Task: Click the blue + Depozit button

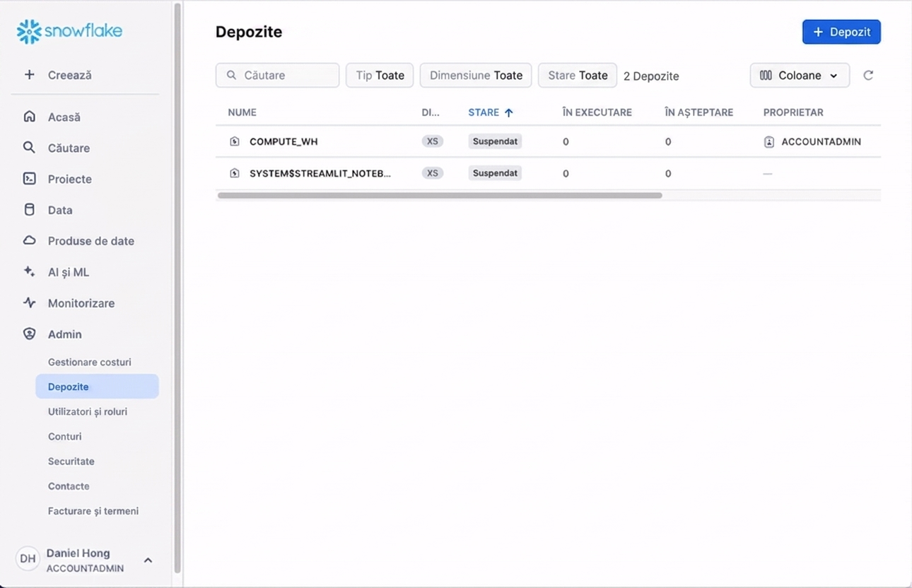Action: [x=841, y=32]
